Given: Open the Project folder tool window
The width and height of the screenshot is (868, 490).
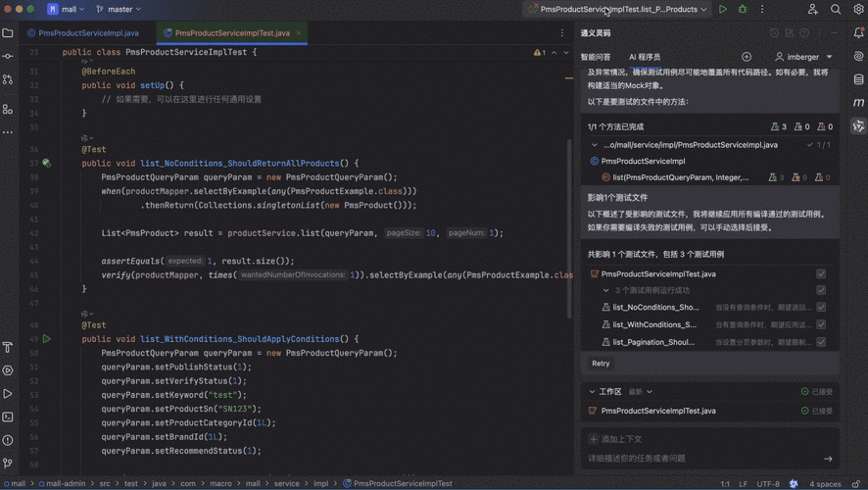Looking at the screenshot, I should click(x=8, y=33).
